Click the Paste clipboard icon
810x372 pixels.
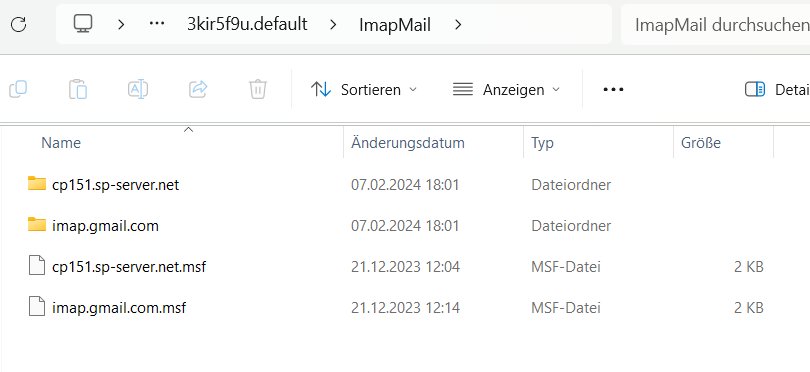coord(78,89)
